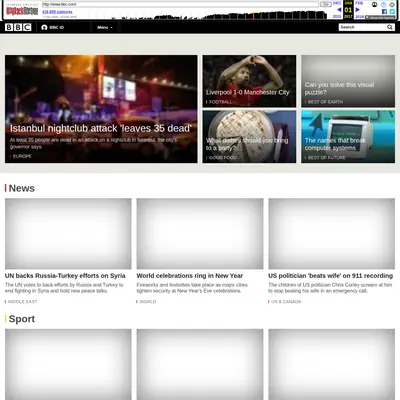The width and height of the screenshot is (400, 400).
Task: Open the Sport section heading
Action: click(22, 319)
